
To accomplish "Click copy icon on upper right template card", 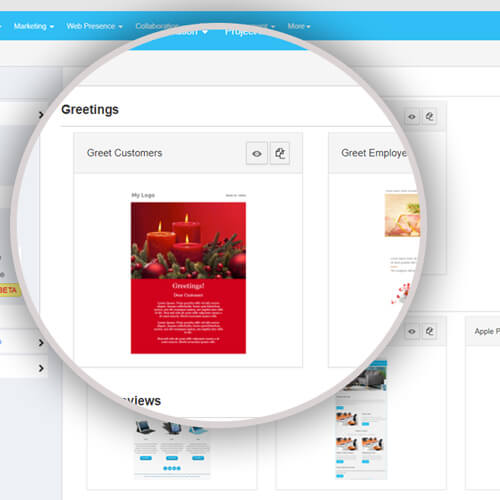I will 429,117.
